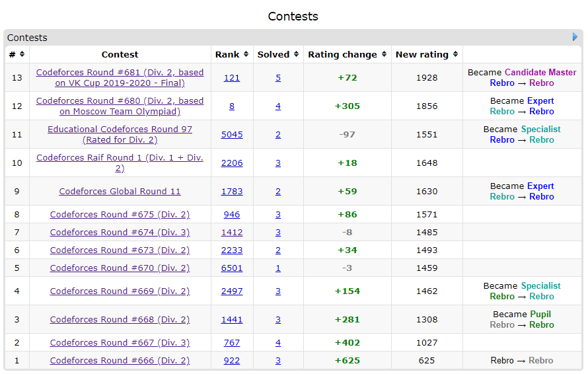Click the Contest column header
Screen dimensions: 588x374
click(x=120, y=54)
